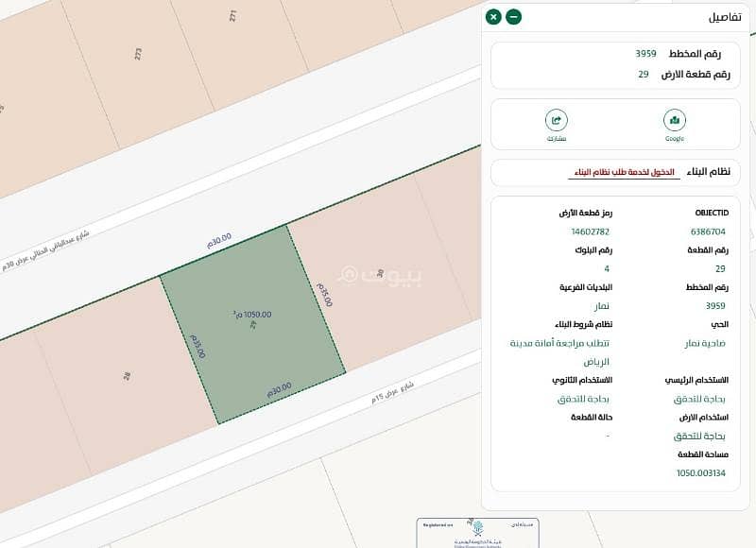The image size is (756, 548).
Task: Click the parcel code value 14602782
Action: [591, 231]
